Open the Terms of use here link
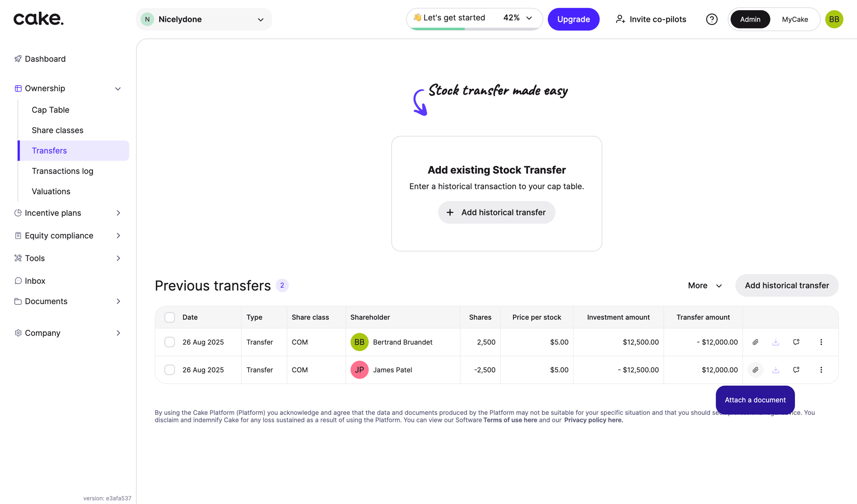This screenshot has height=504, width=857. tap(510, 420)
